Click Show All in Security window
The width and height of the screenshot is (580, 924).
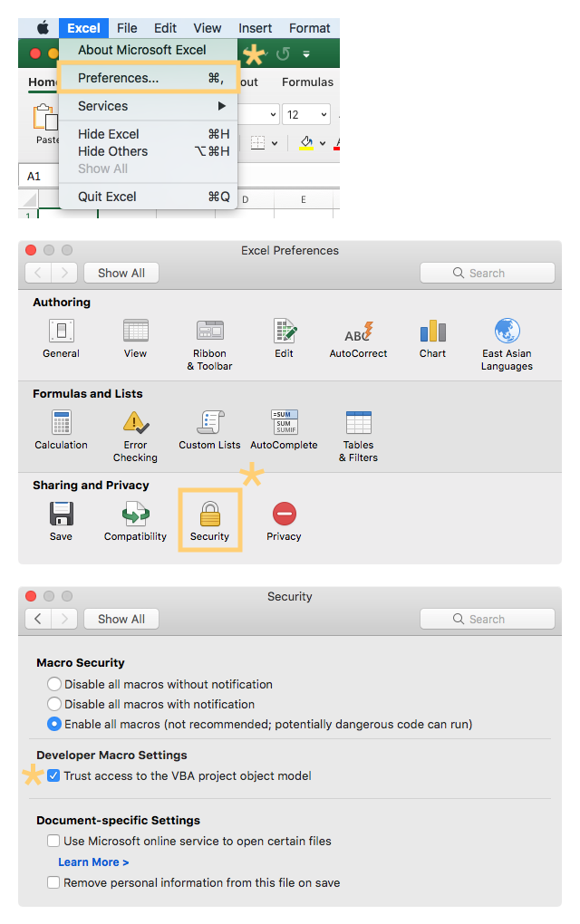tap(121, 619)
